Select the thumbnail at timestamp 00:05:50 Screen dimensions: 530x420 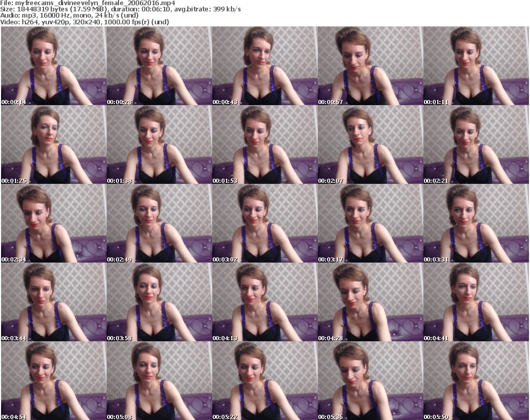pyautogui.click(x=476, y=381)
